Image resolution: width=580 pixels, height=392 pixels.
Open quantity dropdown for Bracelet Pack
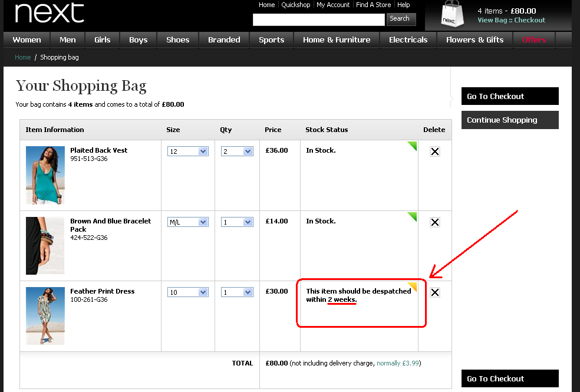237,222
